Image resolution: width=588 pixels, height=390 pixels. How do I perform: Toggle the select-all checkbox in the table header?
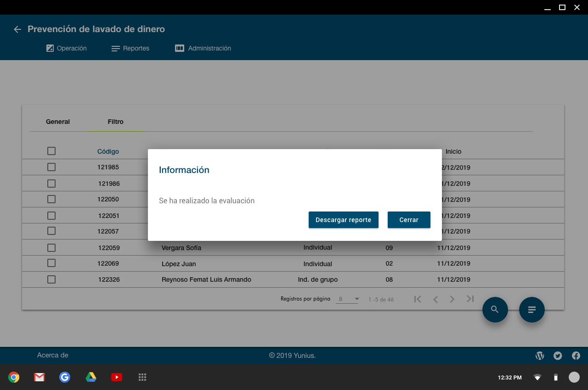click(51, 151)
